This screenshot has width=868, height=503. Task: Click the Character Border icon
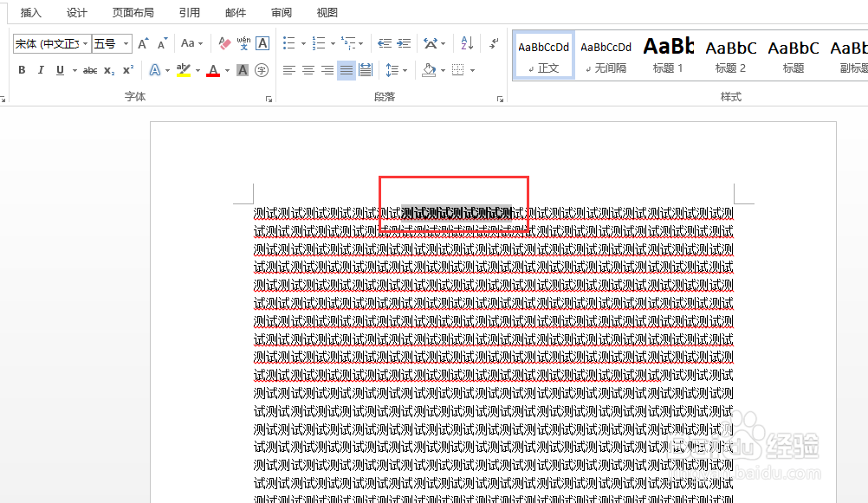(262, 43)
